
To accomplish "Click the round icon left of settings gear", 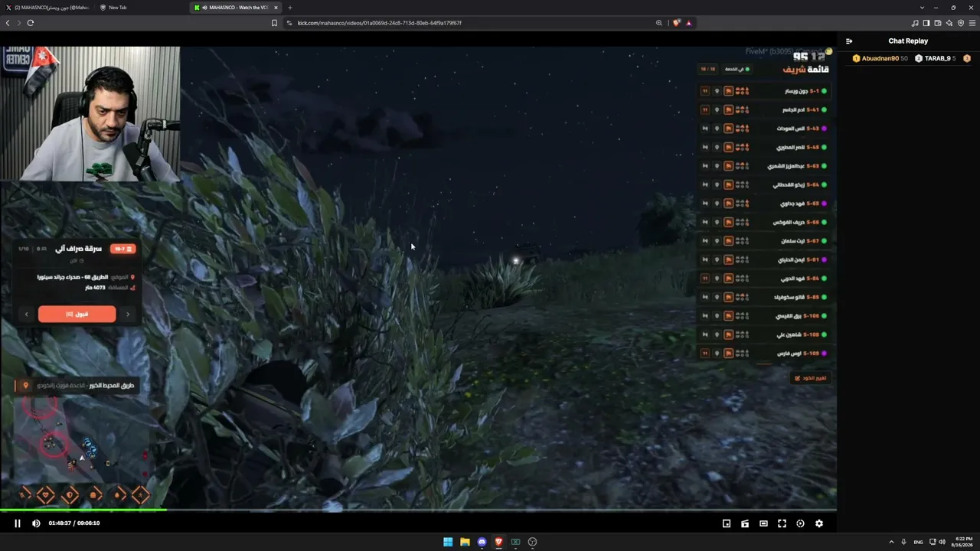I will [x=800, y=523].
